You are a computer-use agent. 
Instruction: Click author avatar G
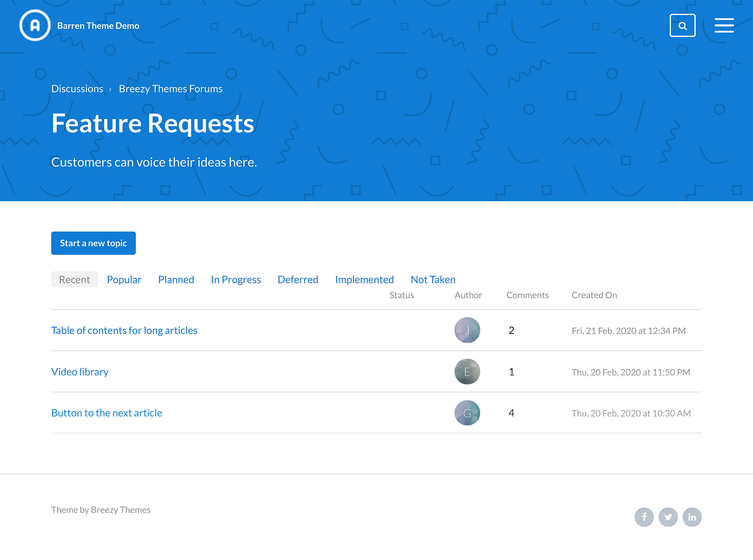[x=467, y=413]
